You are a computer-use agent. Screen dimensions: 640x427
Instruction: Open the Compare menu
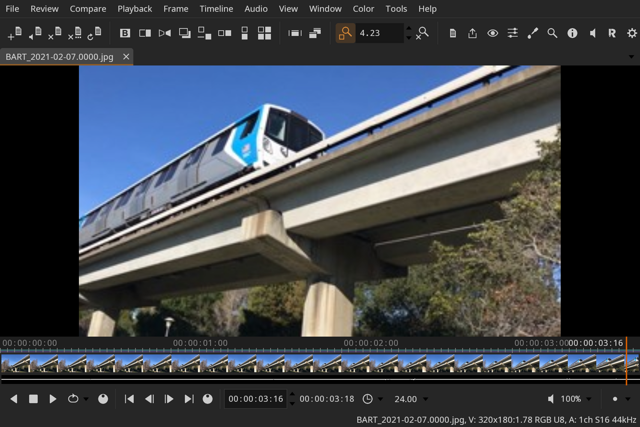(x=88, y=9)
